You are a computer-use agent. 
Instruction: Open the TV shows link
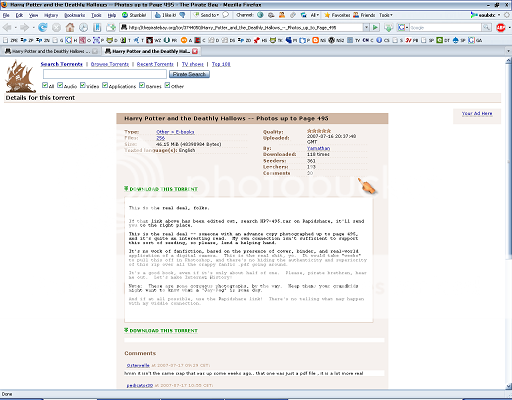[x=193, y=64]
